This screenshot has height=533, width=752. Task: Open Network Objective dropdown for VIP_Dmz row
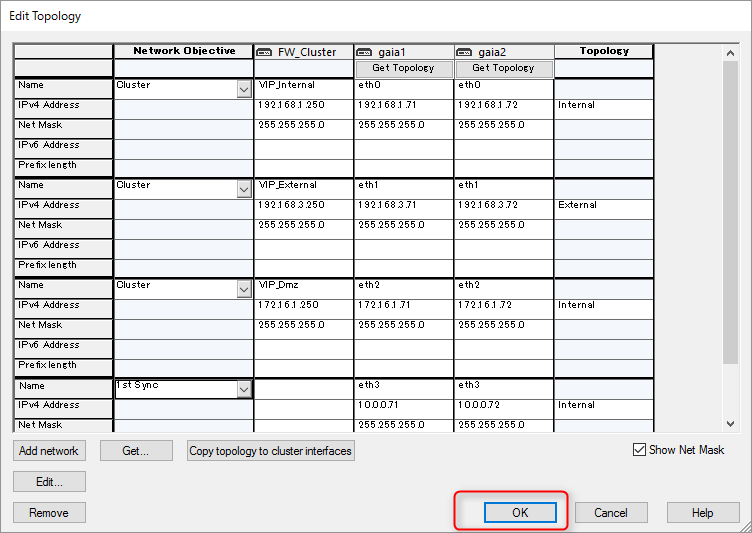pyautogui.click(x=244, y=289)
